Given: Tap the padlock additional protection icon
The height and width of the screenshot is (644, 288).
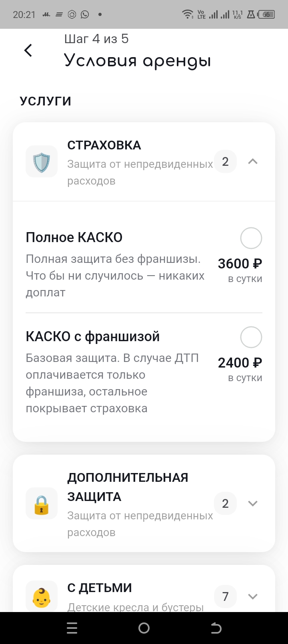Looking at the screenshot, I should pos(42,503).
